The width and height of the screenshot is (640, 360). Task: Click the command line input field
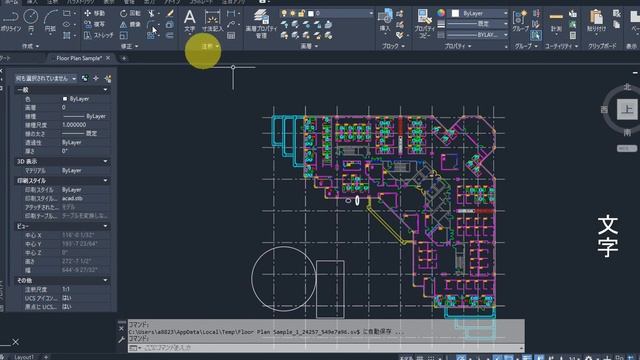pyautogui.click(x=326, y=348)
